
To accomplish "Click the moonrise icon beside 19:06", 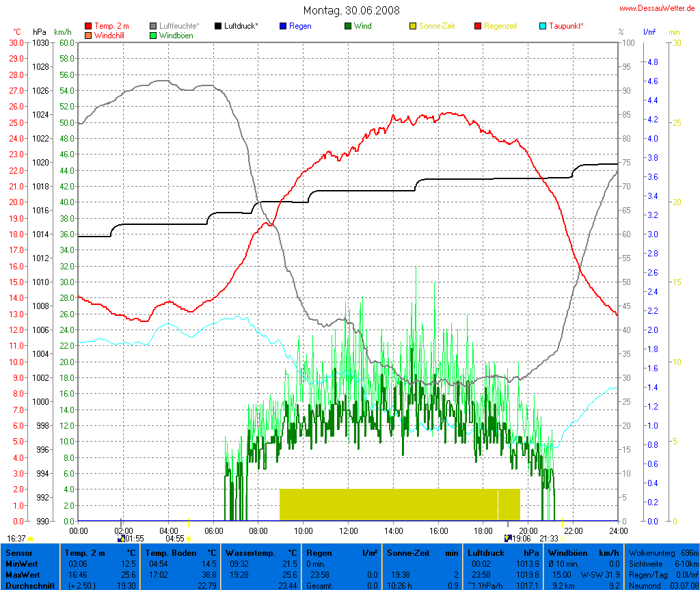I will pos(507,539).
